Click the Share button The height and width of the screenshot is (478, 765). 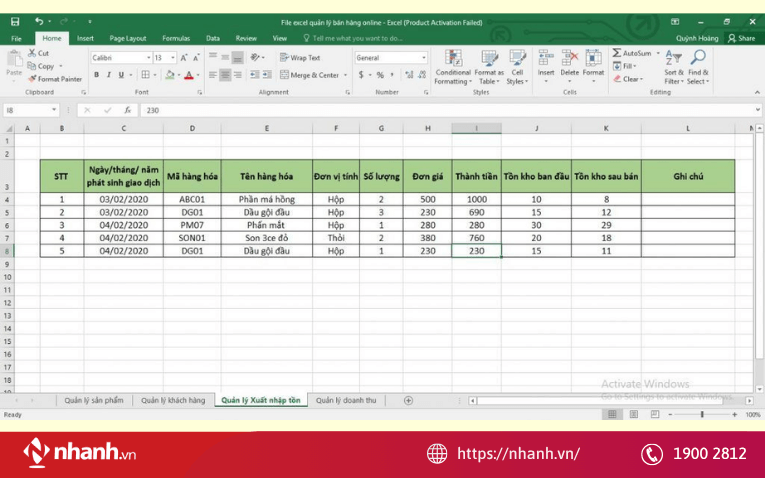click(x=742, y=38)
